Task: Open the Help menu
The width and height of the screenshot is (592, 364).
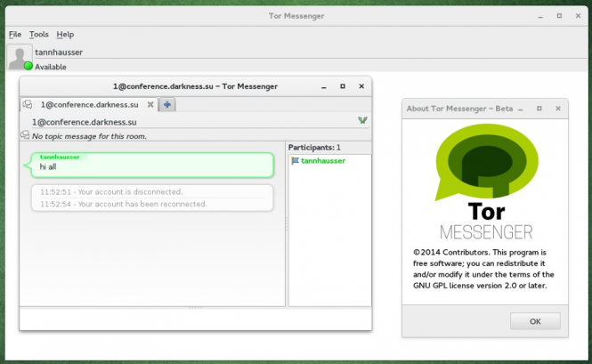Action: 65,34
